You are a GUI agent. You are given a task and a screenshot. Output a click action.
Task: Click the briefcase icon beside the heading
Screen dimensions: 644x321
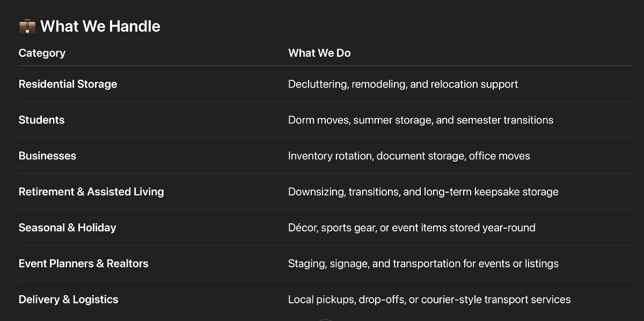click(27, 26)
